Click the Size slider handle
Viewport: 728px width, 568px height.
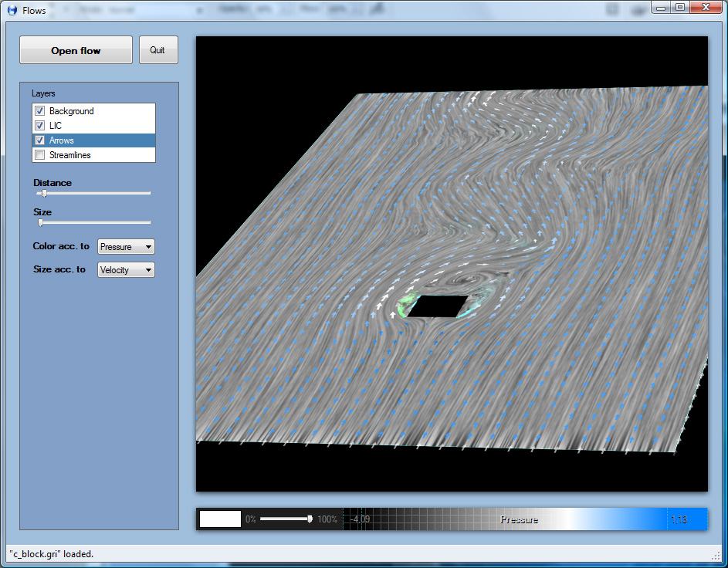point(40,222)
